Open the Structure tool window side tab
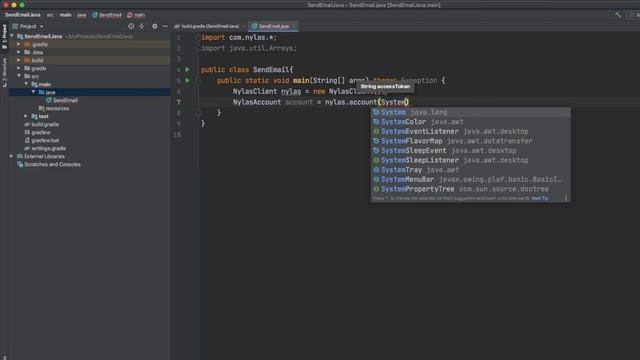The height and width of the screenshot is (360, 640). [4, 72]
